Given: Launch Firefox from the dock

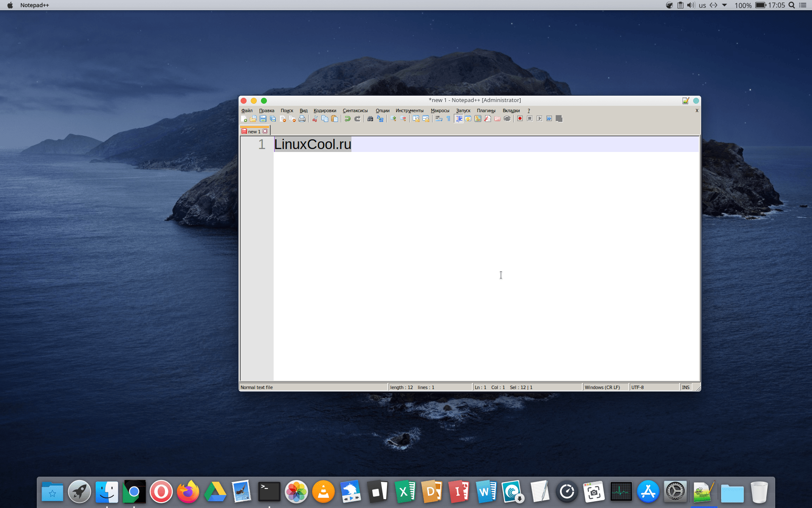Looking at the screenshot, I should (x=188, y=492).
